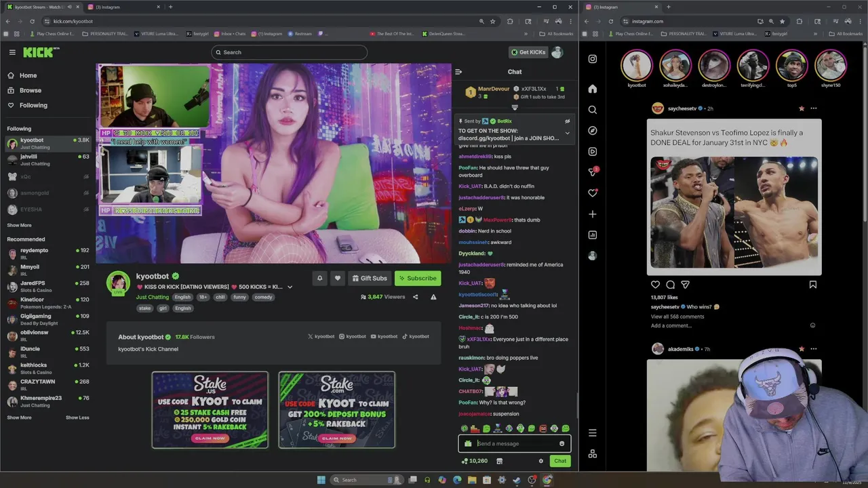Open Chrome icon on the taskbar
Viewport: 868px width, 488px height.
tap(547, 480)
